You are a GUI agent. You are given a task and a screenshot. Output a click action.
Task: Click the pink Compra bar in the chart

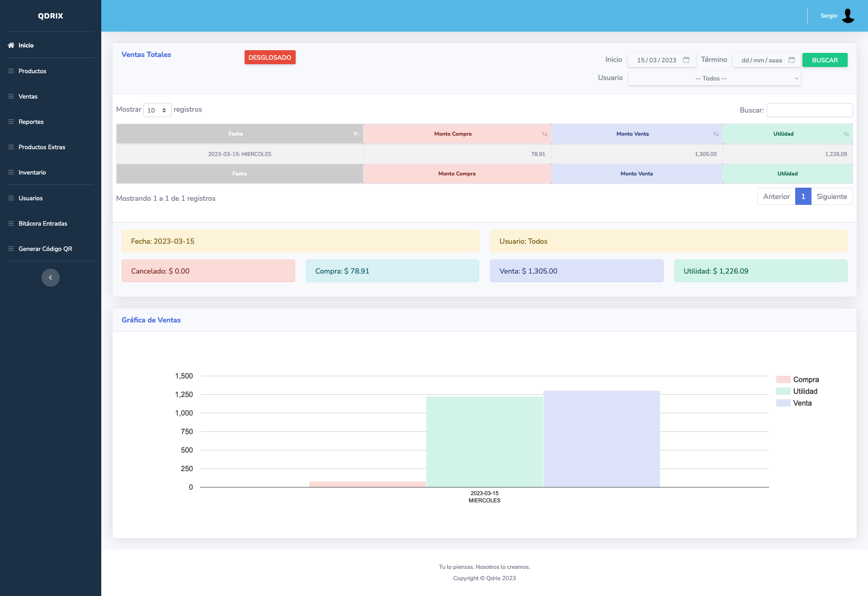(367, 484)
